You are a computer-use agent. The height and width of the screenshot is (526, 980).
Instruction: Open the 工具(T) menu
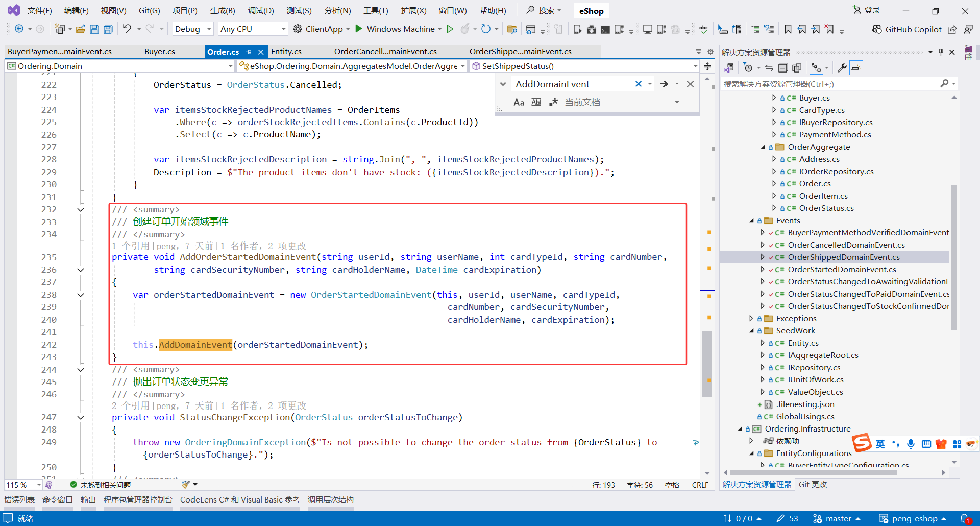pyautogui.click(x=376, y=11)
